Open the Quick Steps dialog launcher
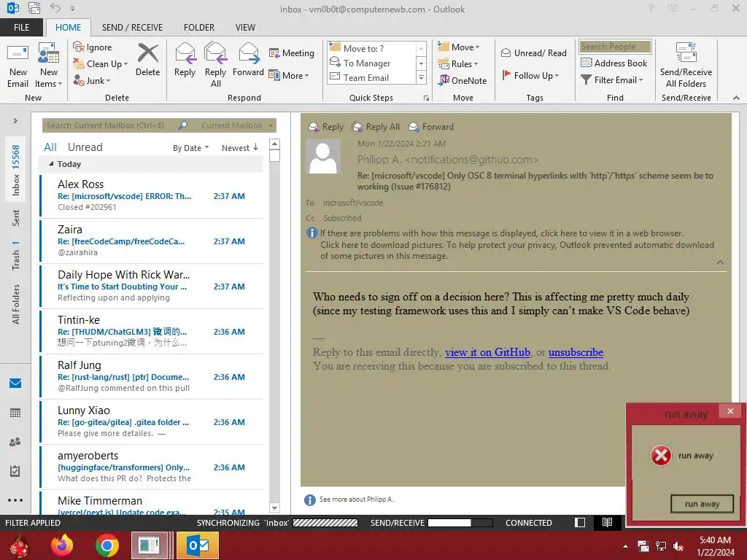Viewport: 747px width, 560px height. point(426,98)
